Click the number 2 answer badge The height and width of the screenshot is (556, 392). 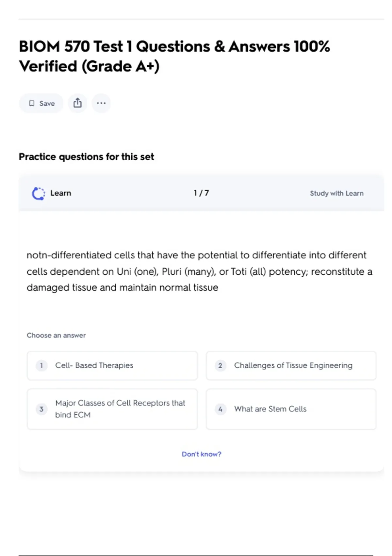tap(220, 365)
